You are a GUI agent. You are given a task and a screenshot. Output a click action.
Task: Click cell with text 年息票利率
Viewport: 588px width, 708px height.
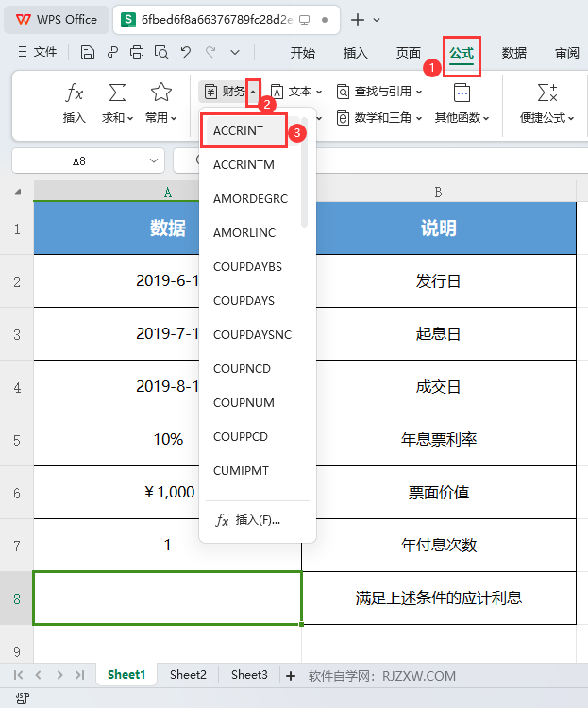(x=439, y=439)
